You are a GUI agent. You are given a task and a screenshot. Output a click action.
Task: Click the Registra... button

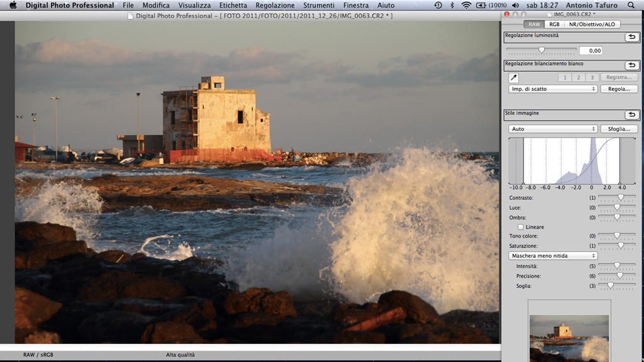point(619,77)
